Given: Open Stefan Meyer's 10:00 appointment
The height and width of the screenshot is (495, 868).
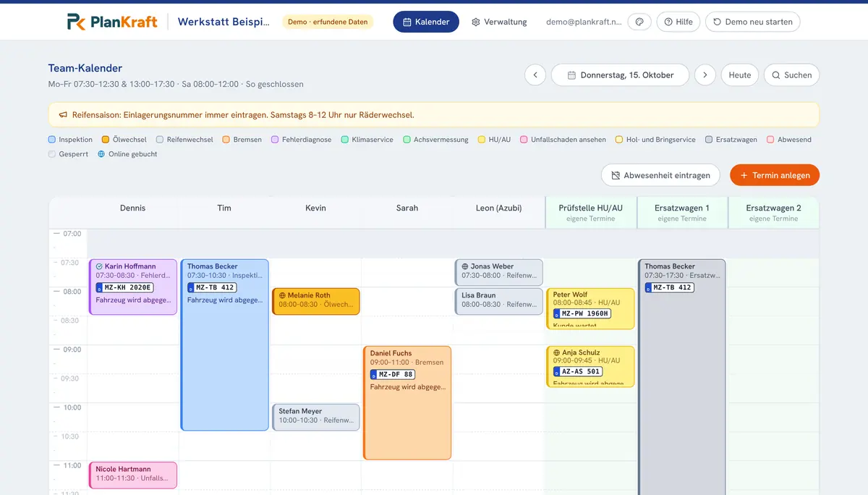Looking at the screenshot, I should click(x=316, y=418).
